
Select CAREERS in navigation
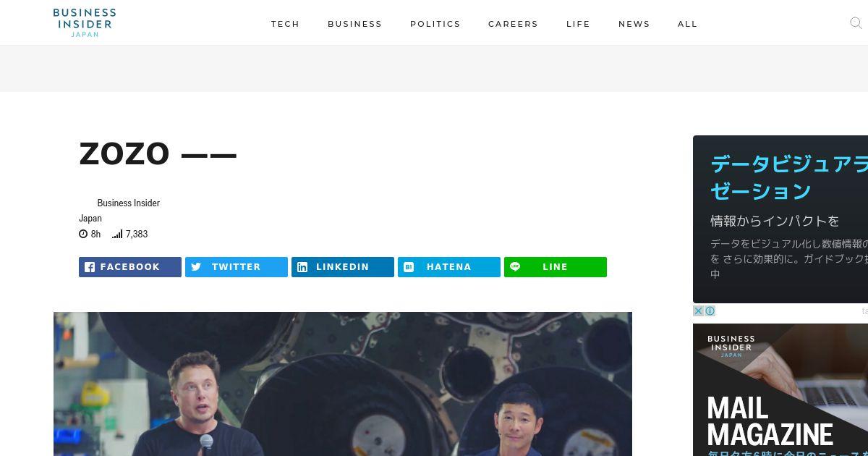[513, 24]
